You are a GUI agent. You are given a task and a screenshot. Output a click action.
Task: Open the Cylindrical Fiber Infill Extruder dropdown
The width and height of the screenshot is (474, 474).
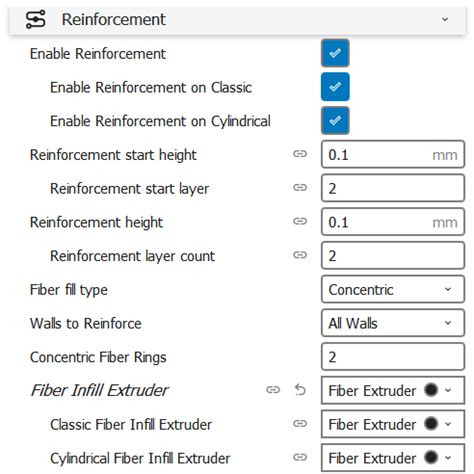[x=393, y=458]
